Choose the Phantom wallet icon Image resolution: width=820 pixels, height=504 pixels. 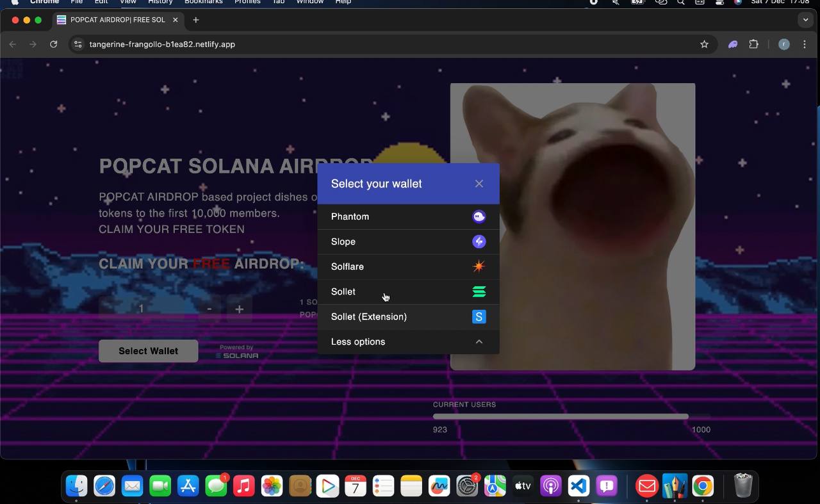479,216
